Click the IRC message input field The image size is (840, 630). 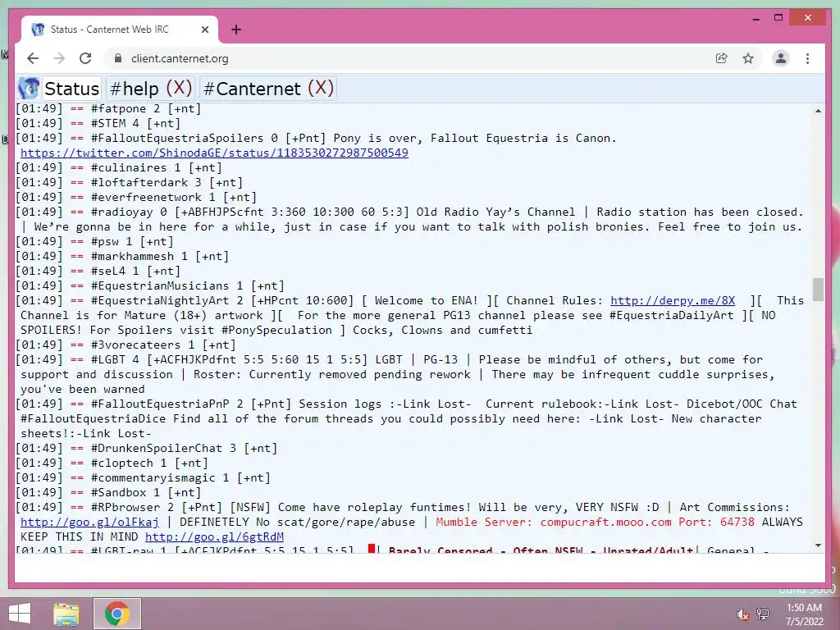pos(419,568)
